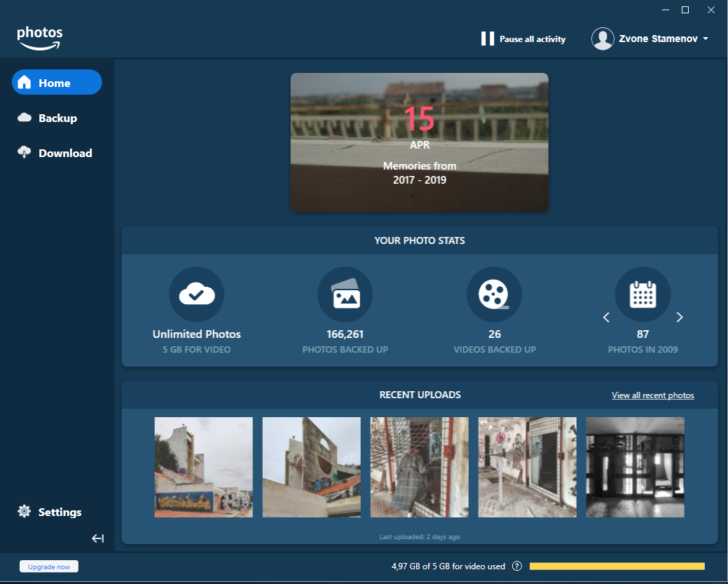
Task: Select the videos backed up film reel icon
Action: click(495, 294)
